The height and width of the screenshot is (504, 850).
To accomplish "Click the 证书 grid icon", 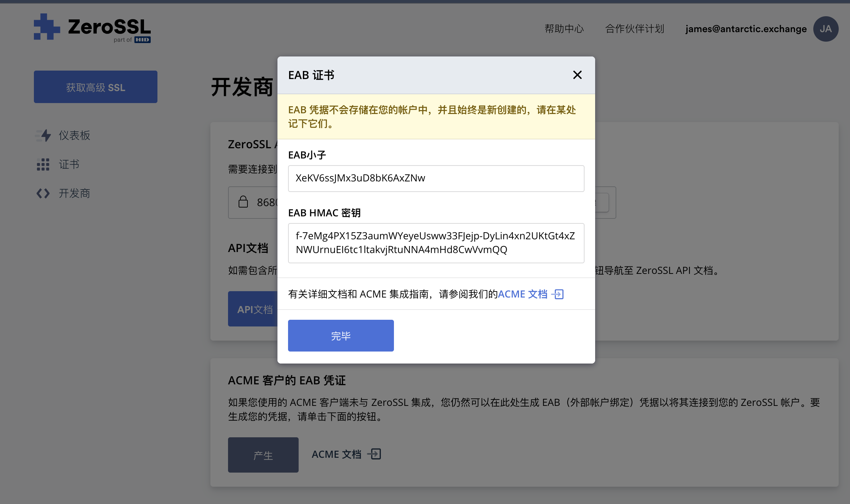I will pos(43,164).
